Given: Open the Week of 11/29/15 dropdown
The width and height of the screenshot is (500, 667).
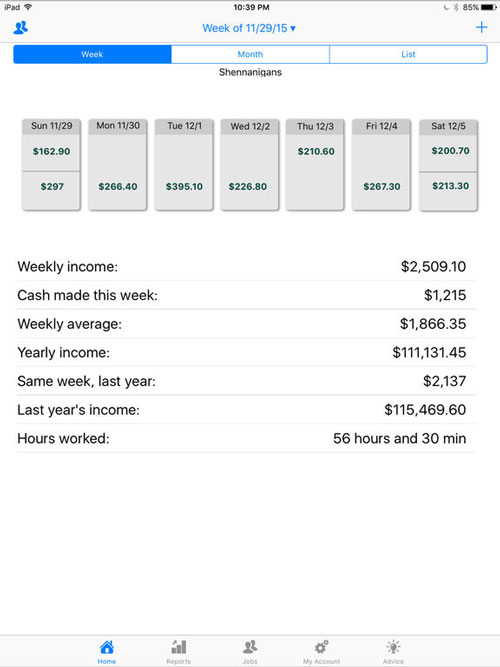Looking at the screenshot, I should click(249, 28).
